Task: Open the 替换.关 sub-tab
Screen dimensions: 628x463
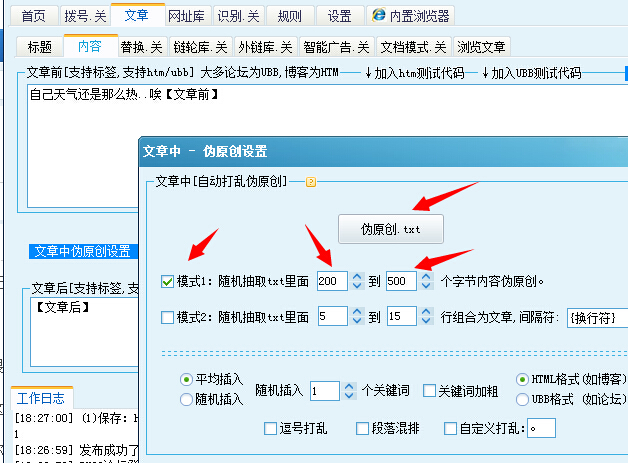Action: pos(142,47)
